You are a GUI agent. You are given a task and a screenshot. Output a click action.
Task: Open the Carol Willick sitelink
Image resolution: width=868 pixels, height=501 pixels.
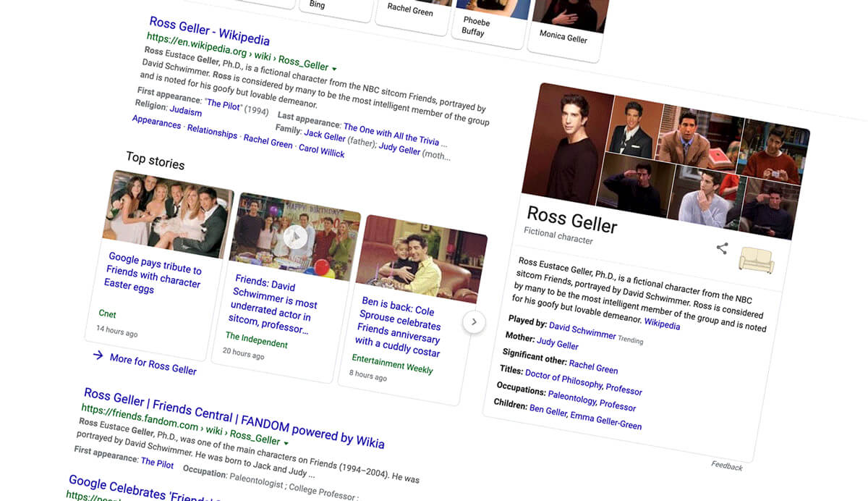coord(322,151)
